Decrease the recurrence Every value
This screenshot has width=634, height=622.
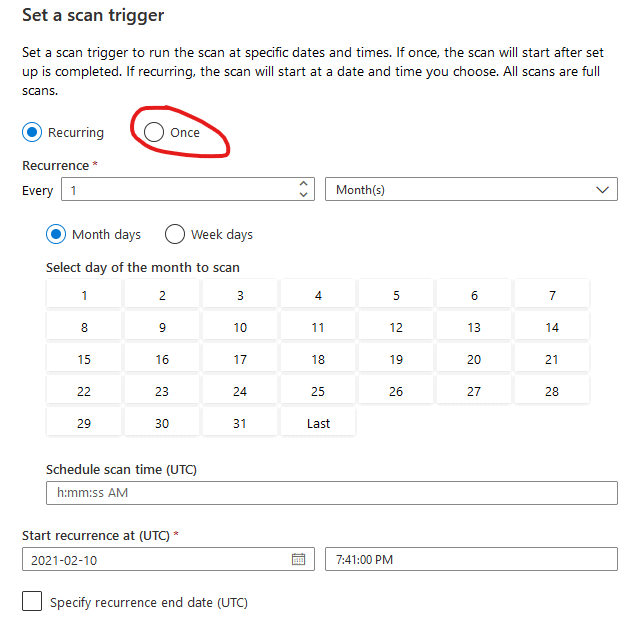pyautogui.click(x=304, y=195)
